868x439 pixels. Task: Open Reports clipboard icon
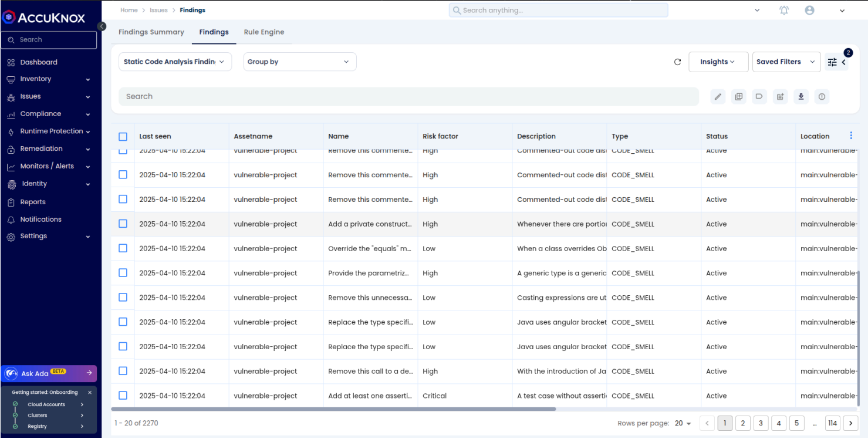(x=11, y=202)
